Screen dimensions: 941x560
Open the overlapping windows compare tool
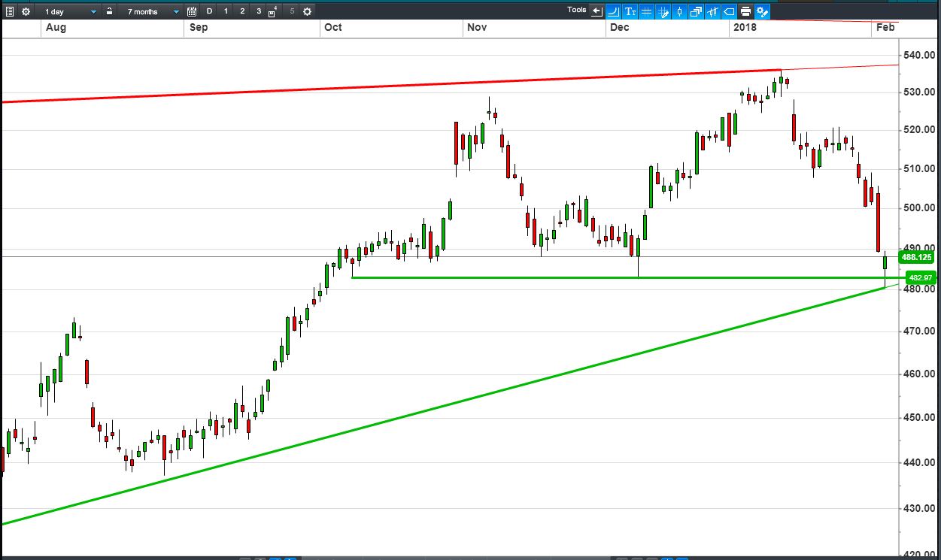click(696, 11)
